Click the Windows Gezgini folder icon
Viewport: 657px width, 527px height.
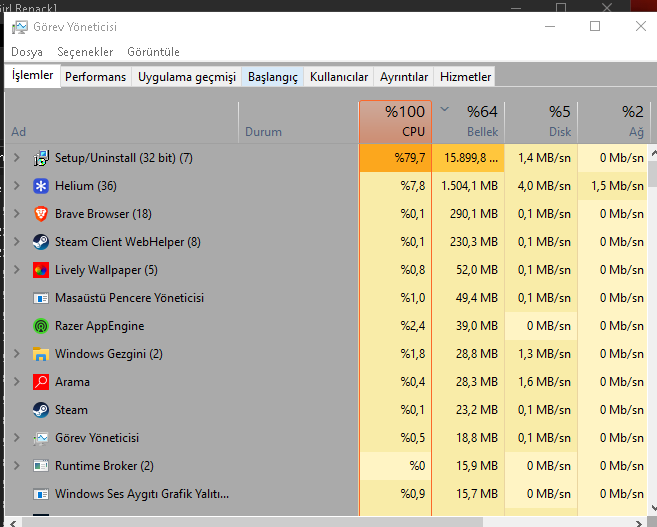tap(41, 354)
